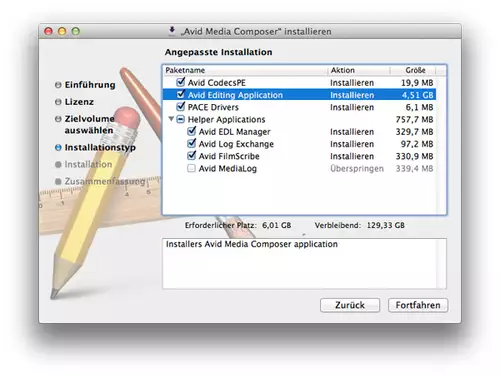Go back with the Zurück button
The height and width of the screenshot is (377, 500).
350,305
